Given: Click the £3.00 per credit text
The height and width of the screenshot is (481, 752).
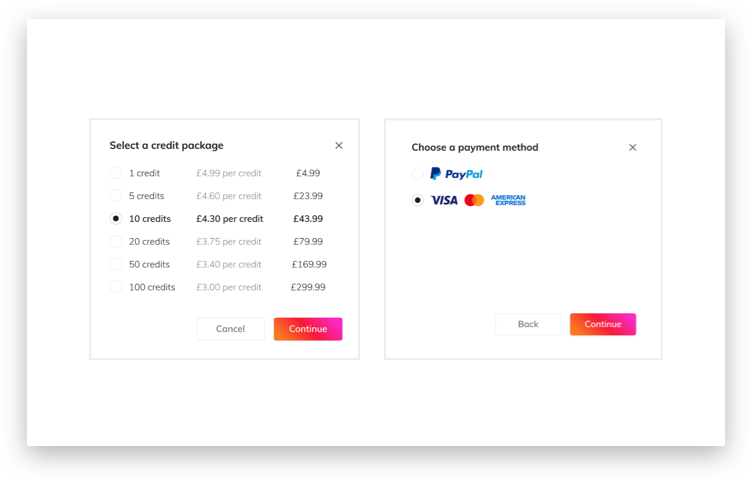Looking at the screenshot, I should [229, 287].
